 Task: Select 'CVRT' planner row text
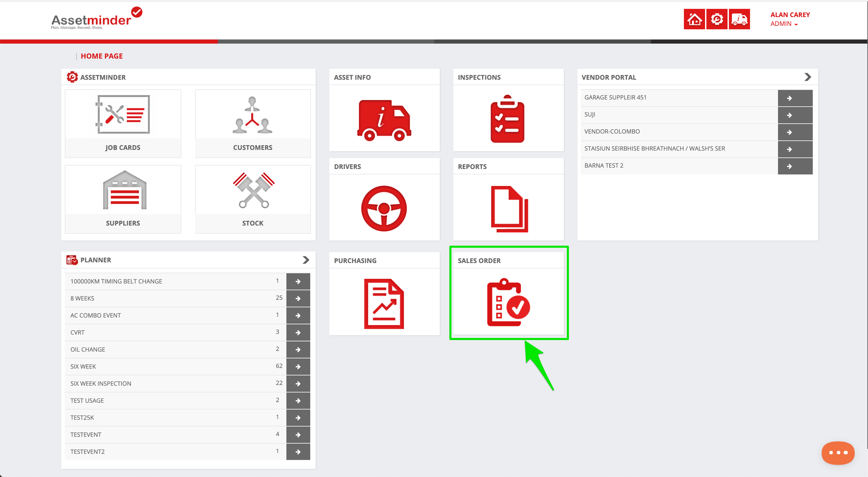[77, 333]
